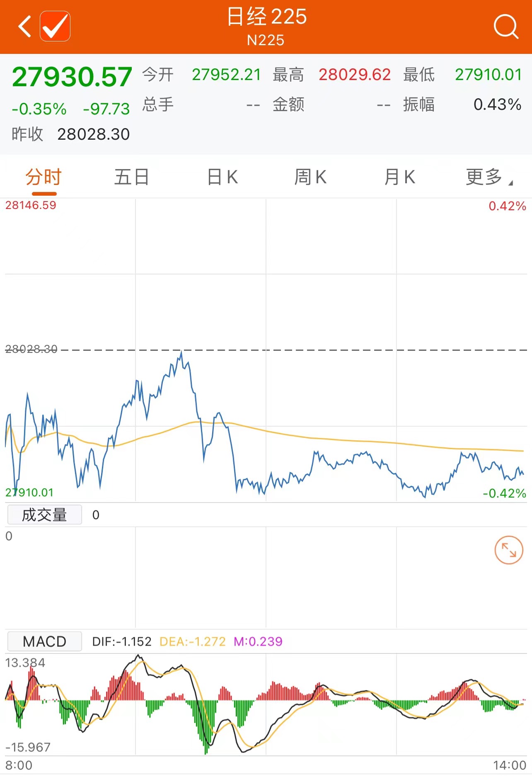Tap the back arrow icon

tap(25, 27)
